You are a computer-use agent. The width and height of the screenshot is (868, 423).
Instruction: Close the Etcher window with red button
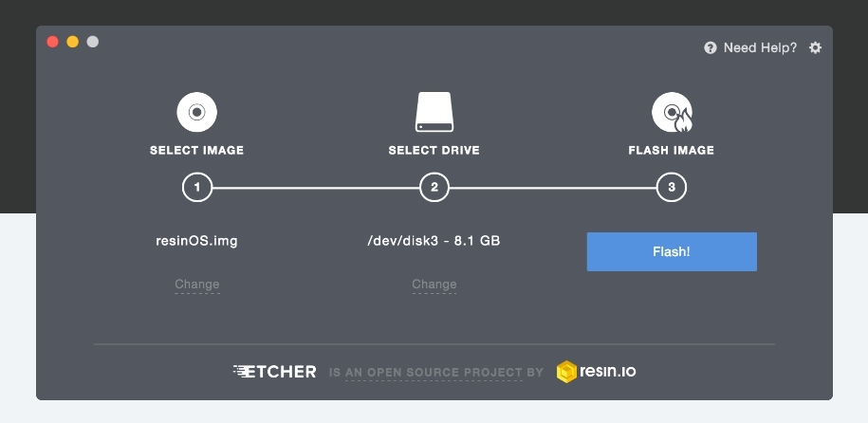pyautogui.click(x=52, y=42)
